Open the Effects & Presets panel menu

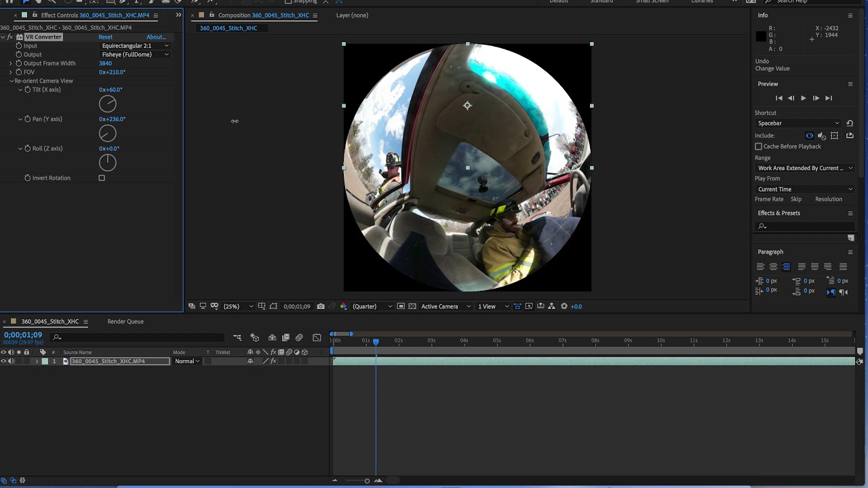click(x=850, y=213)
